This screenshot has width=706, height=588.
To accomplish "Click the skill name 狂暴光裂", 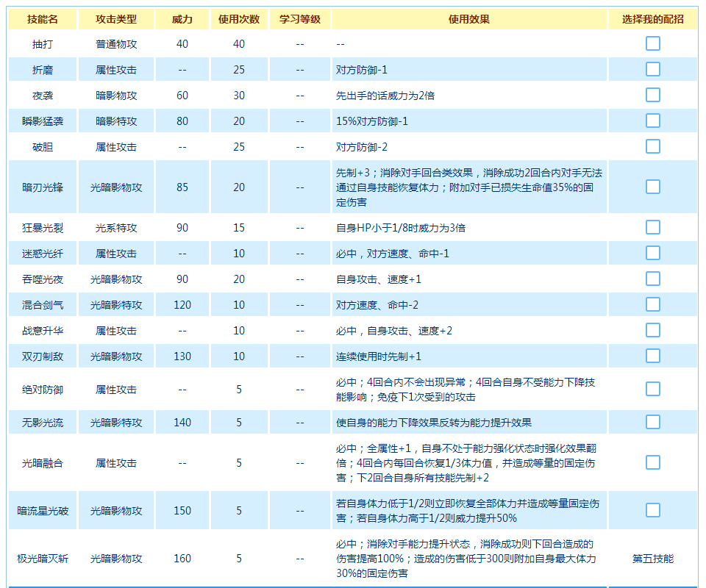I will click(43, 228).
